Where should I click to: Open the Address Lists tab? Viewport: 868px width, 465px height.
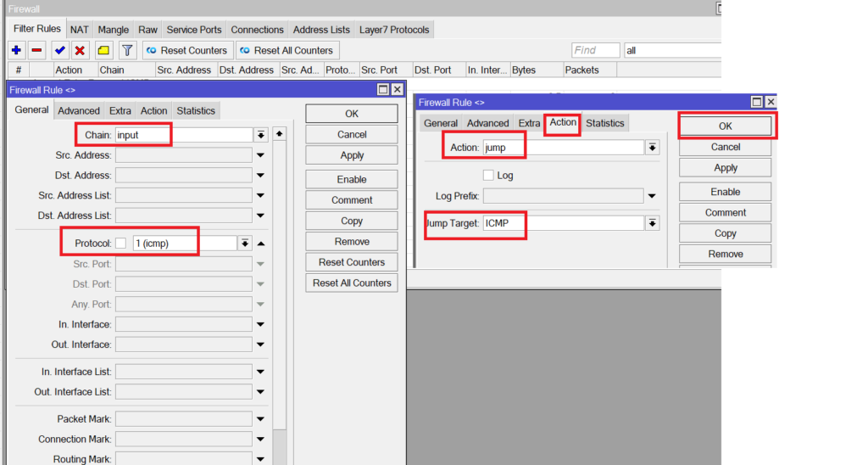321,30
